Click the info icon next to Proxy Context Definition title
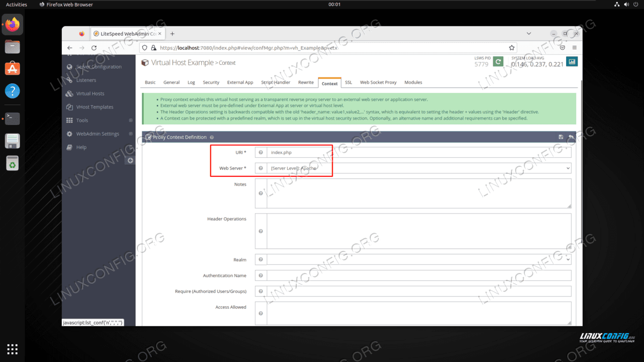 pos(212,137)
